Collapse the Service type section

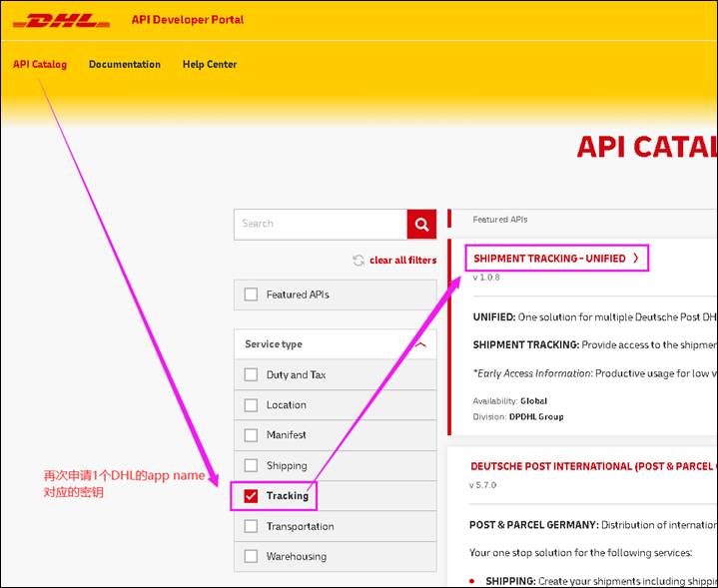[420, 344]
